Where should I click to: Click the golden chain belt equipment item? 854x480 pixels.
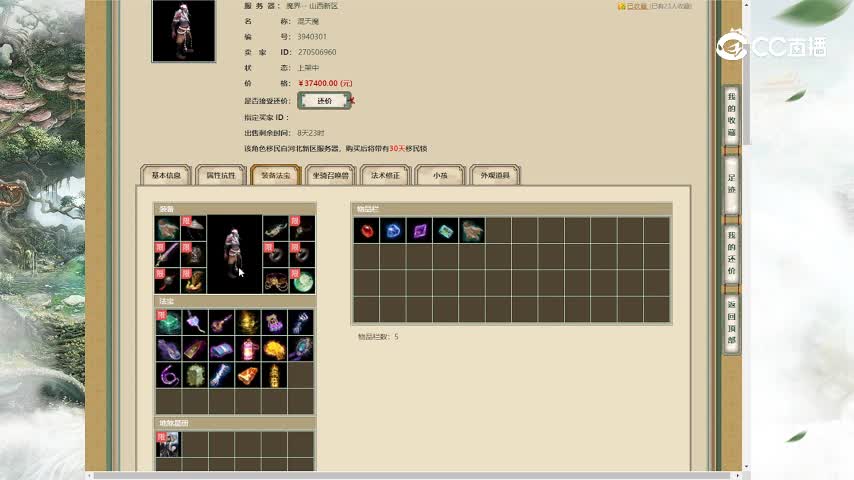pos(276,281)
